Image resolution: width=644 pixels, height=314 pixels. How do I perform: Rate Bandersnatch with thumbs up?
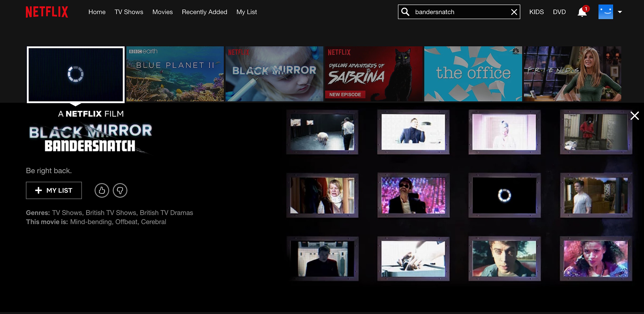tap(102, 190)
